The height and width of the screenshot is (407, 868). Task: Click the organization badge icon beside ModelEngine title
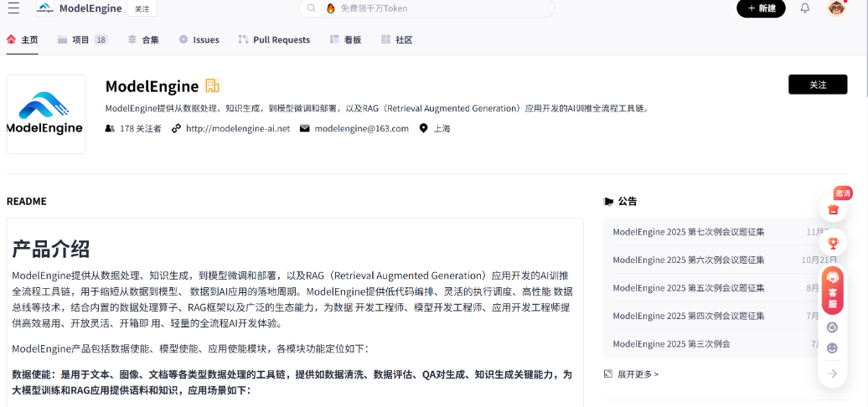(x=213, y=85)
